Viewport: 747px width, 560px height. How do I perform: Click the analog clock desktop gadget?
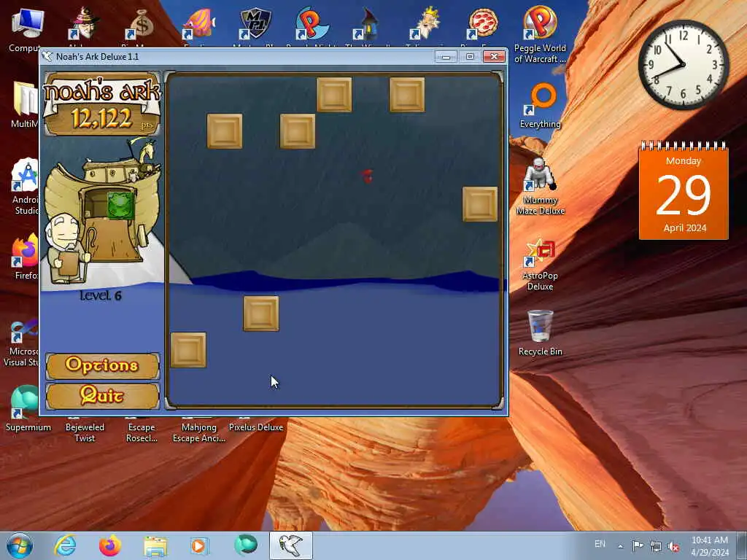pyautogui.click(x=683, y=65)
